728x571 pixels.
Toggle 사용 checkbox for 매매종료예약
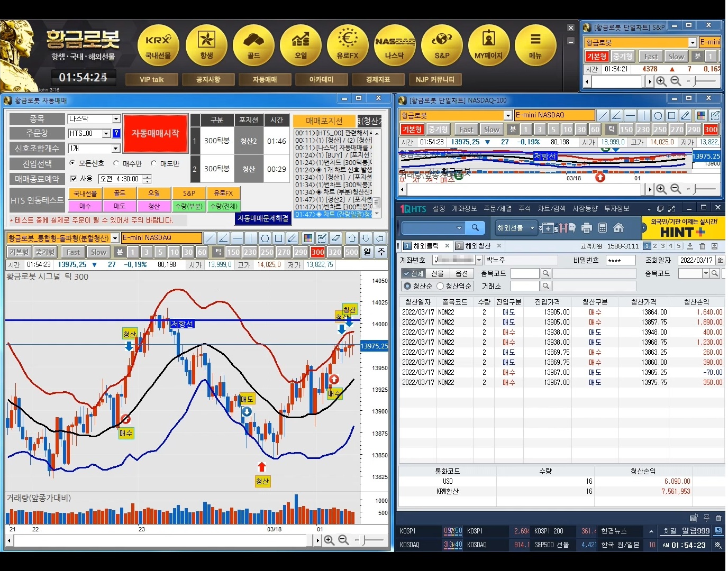(74, 179)
